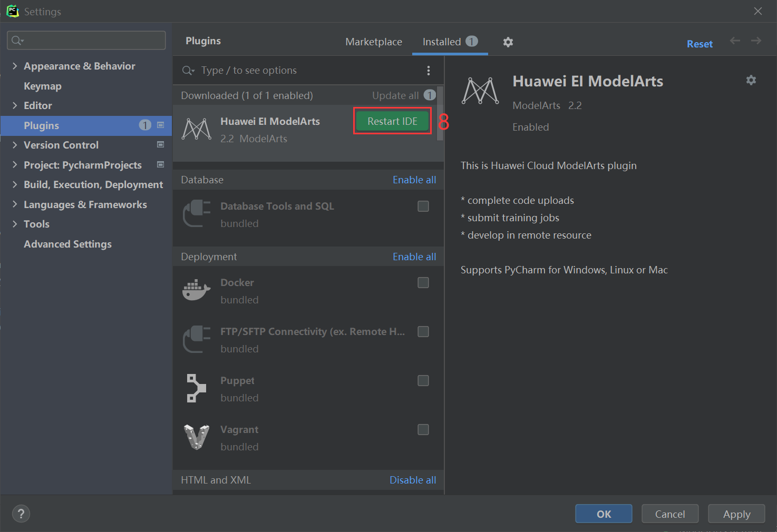This screenshot has height=532, width=777.
Task: Click the Database Tools plug icon
Action: (197, 213)
